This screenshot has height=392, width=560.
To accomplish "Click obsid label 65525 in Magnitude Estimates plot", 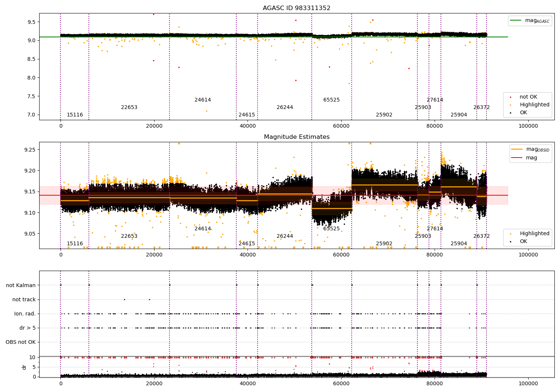I will 332,229.
